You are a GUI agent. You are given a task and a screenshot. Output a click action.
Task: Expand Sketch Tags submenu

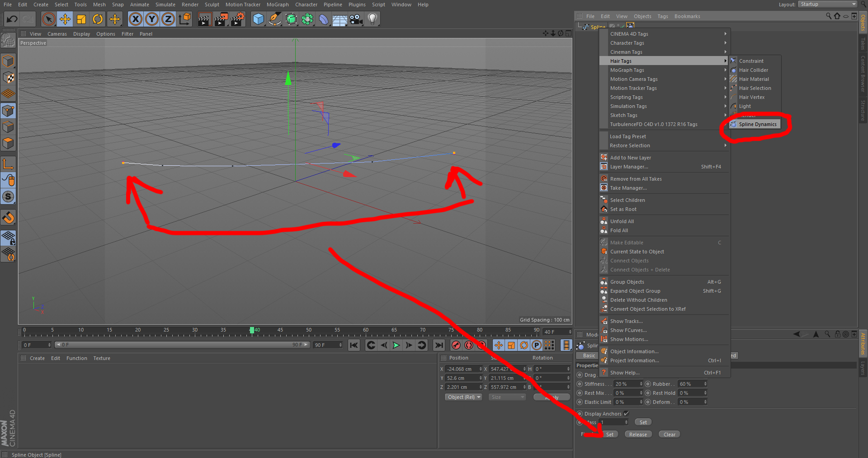[x=664, y=115]
